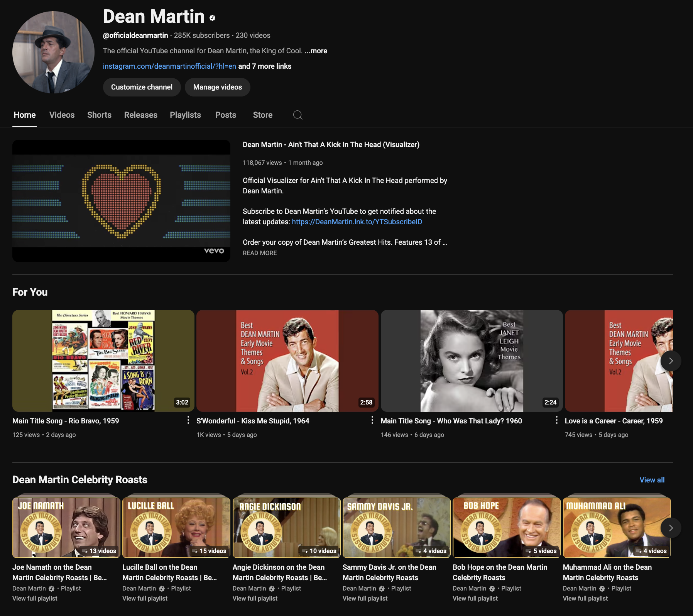Switch to the Home tab
The height and width of the screenshot is (616, 693).
pos(25,115)
